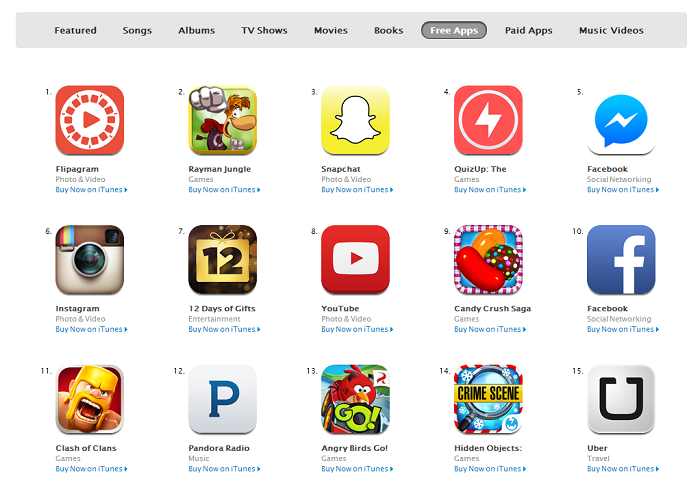Screen dimensions: 700x483
Task: Click the Clash of Clans icon
Action: click(x=89, y=400)
